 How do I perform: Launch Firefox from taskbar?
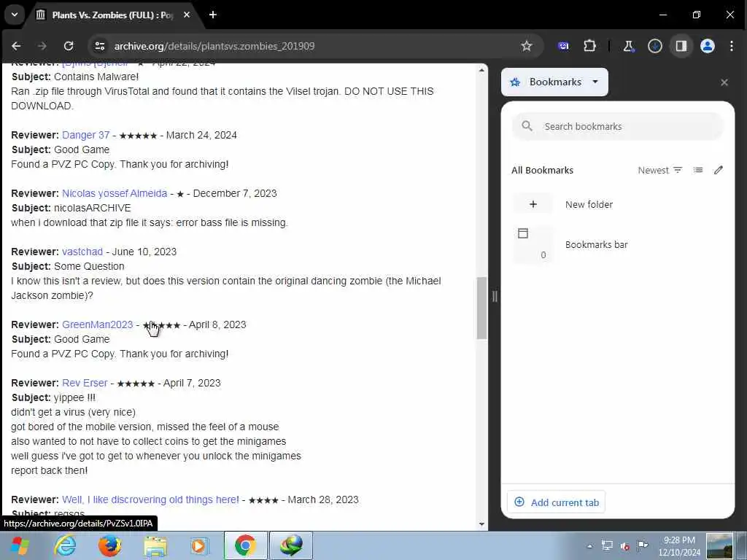pyautogui.click(x=109, y=545)
